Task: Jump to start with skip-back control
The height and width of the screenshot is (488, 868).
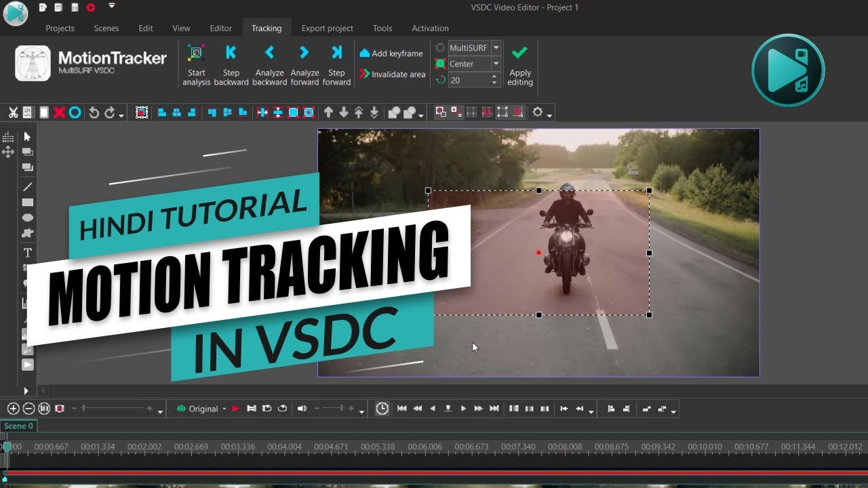Action: [x=402, y=409]
